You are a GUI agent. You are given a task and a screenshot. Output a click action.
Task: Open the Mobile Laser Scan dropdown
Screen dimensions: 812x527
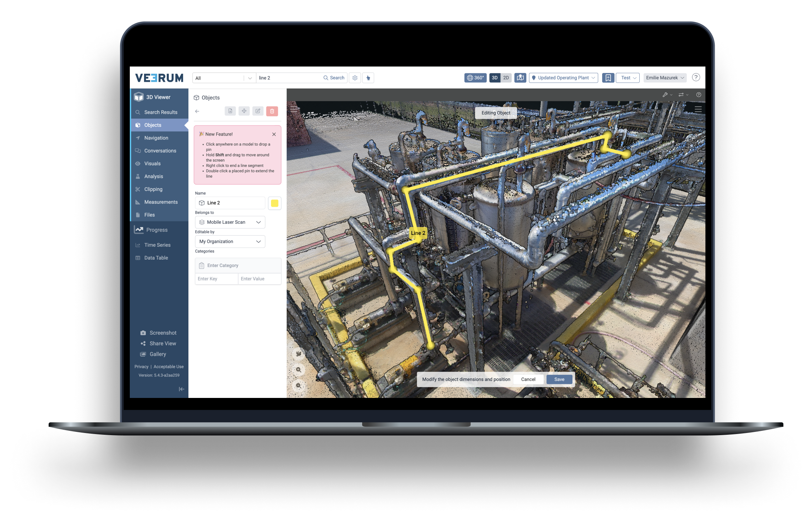[230, 222]
